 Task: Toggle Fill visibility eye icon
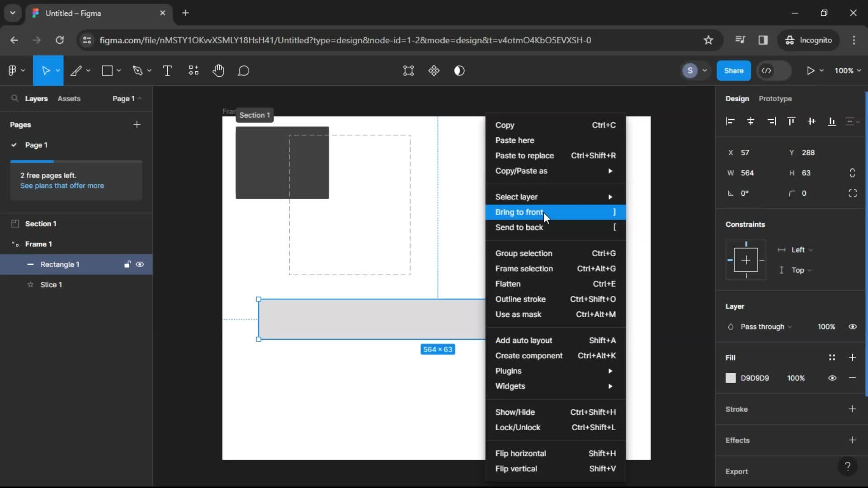[832, 378]
